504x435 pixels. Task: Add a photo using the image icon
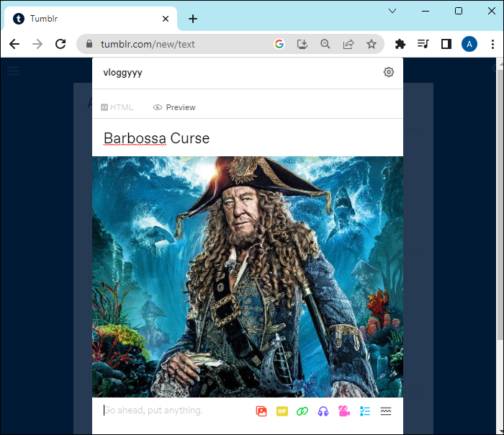point(261,411)
